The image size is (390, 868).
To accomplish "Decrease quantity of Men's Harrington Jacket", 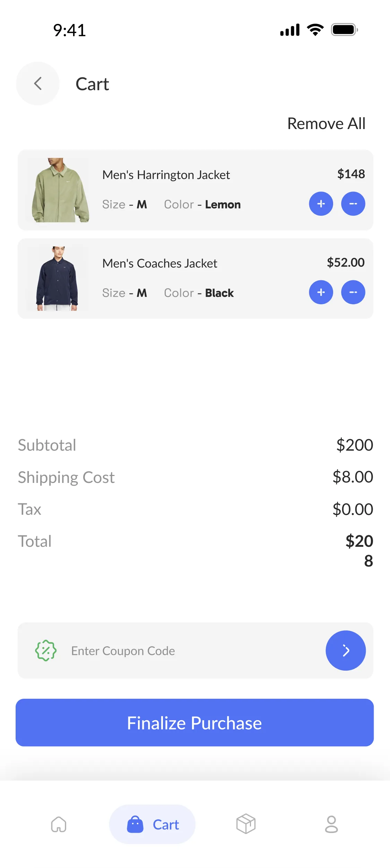I will pyautogui.click(x=353, y=204).
